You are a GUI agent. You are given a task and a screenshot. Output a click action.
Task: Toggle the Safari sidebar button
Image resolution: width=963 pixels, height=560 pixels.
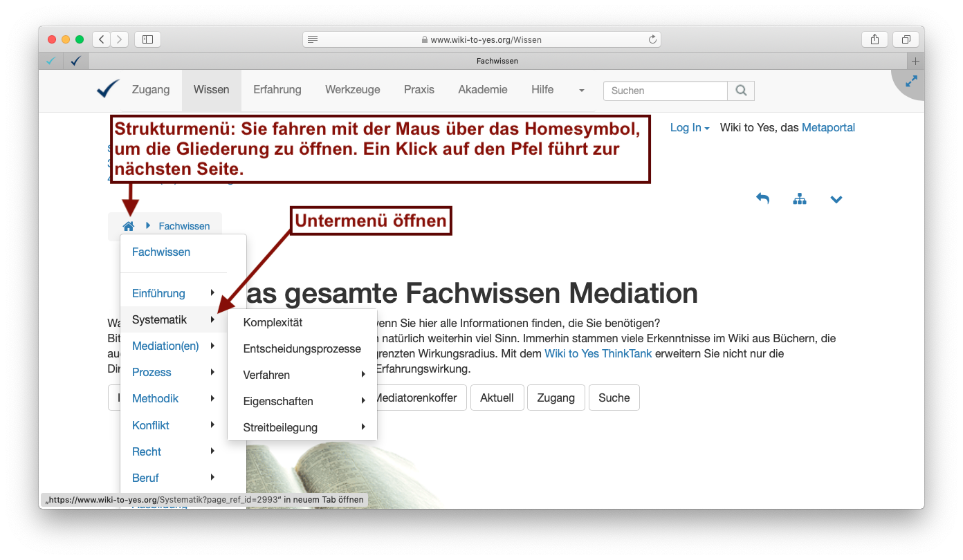[147, 39]
